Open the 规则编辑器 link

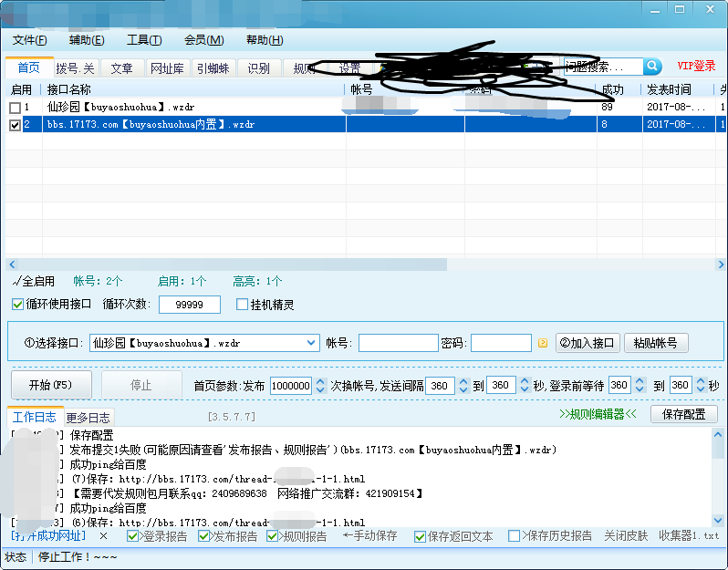598,414
